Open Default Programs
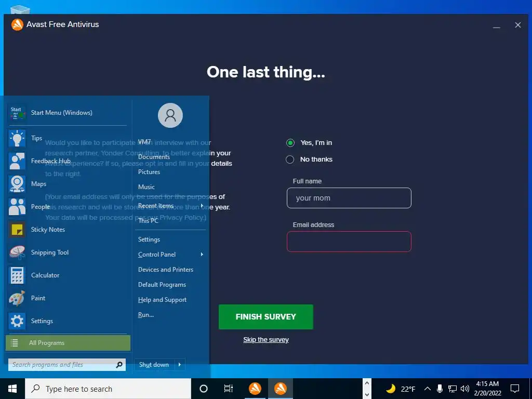532x399 pixels. pyautogui.click(x=162, y=285)
